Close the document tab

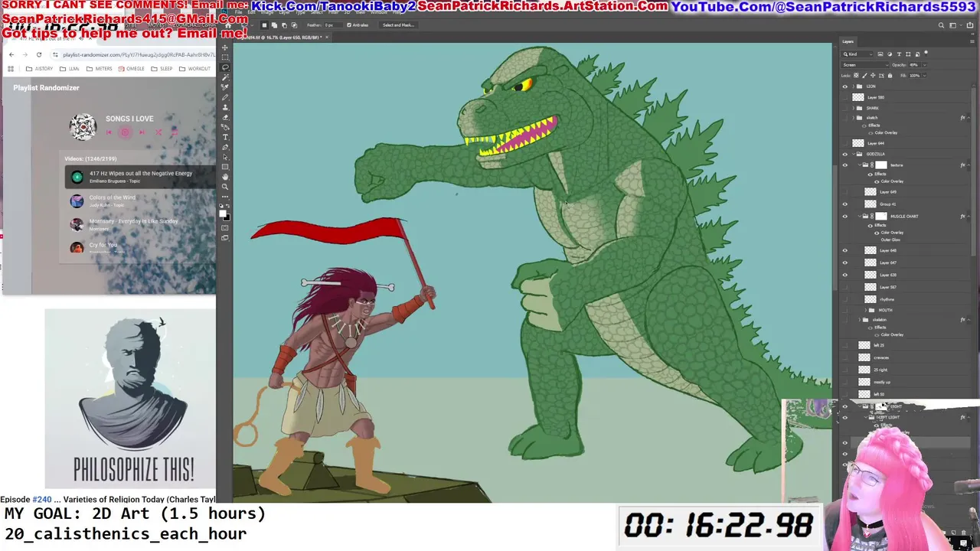tap(327, 37)
